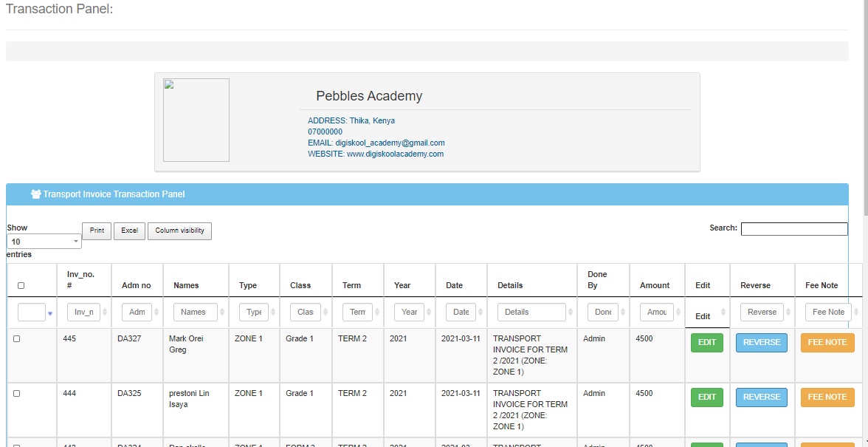Click the users icon in Transport Invoice header
The width and height of the screenshot is (868, 447).
point(35,194)
